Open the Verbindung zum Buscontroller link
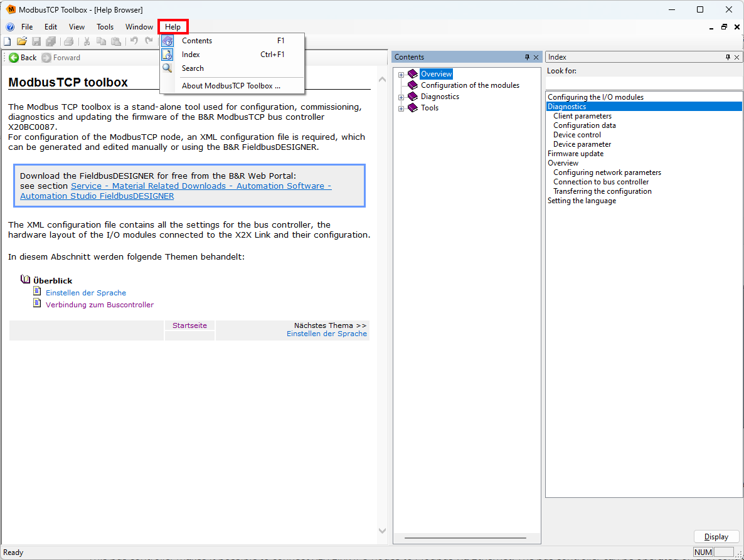Image resolution: width=744 pixels, height=560 pixels. [100, 304]
